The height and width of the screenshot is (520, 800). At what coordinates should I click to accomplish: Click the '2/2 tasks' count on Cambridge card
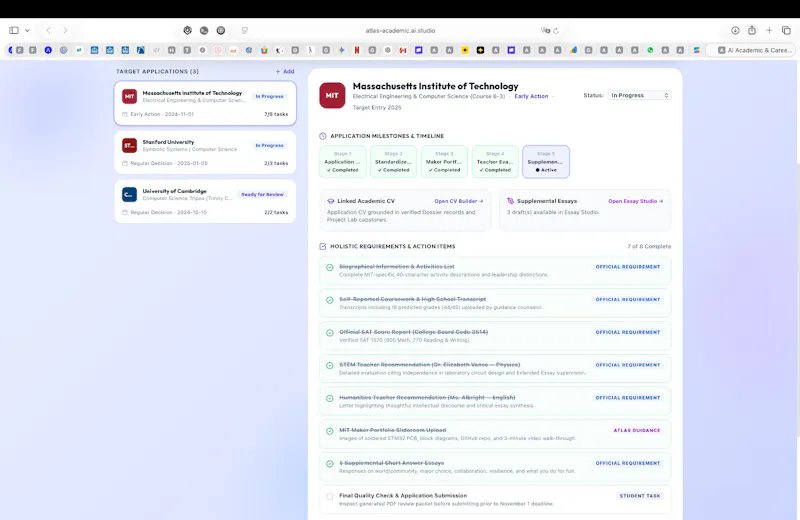(x=276, y=212)
